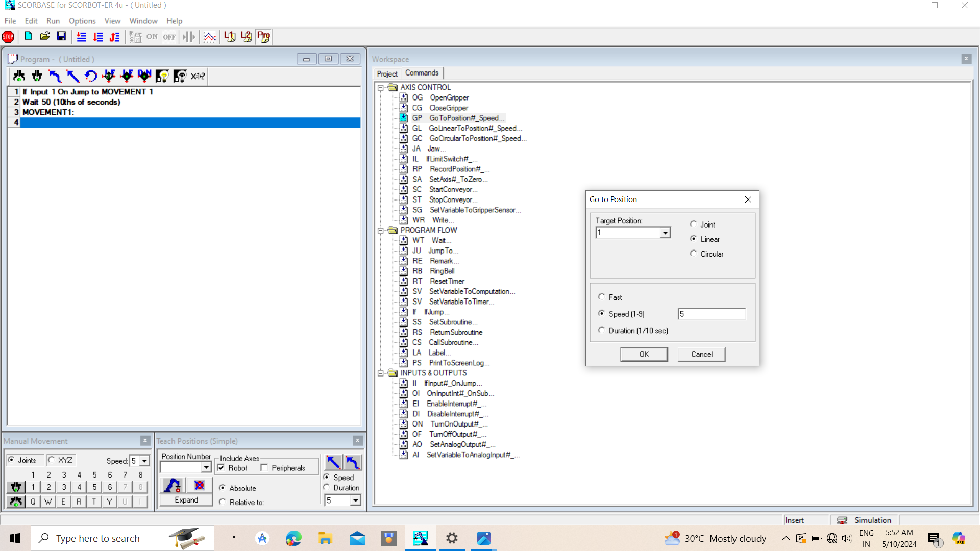Viewport: 980px width, 551px height.
Task: Click the Go Circular icon in Program toolbar
Action: [91, 76]
